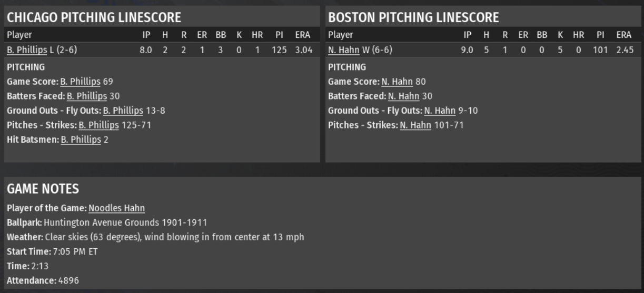Viewport: 644px width, 293px height.
Task: Open B. Phillips in Chicago pitching linescore row
Action: tap(27, 50)
